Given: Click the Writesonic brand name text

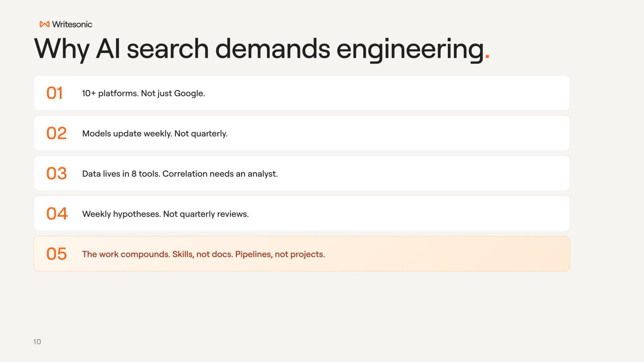Looking at the screenshot, I should (x=72, y=24).
